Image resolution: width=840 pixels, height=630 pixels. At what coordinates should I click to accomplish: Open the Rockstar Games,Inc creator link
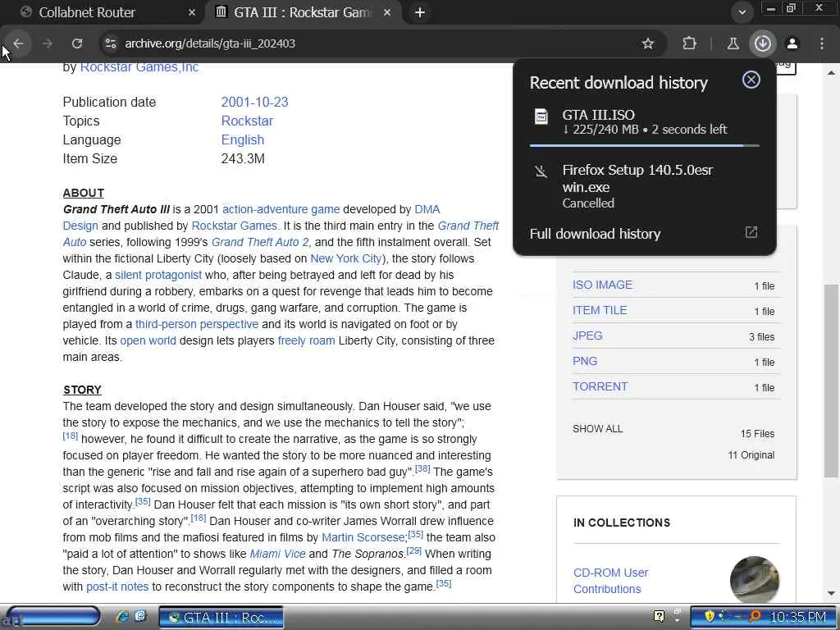[139, 67]
